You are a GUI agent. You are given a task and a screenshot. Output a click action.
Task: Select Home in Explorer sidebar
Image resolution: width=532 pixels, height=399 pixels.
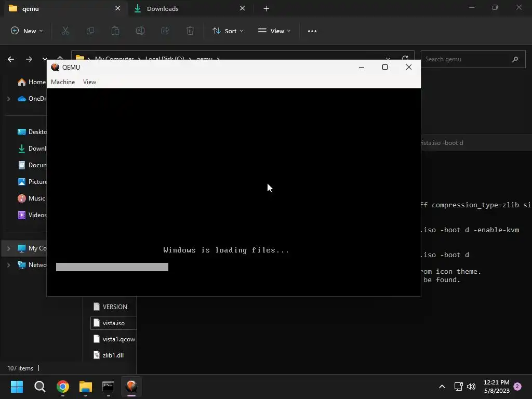[32, 82]
